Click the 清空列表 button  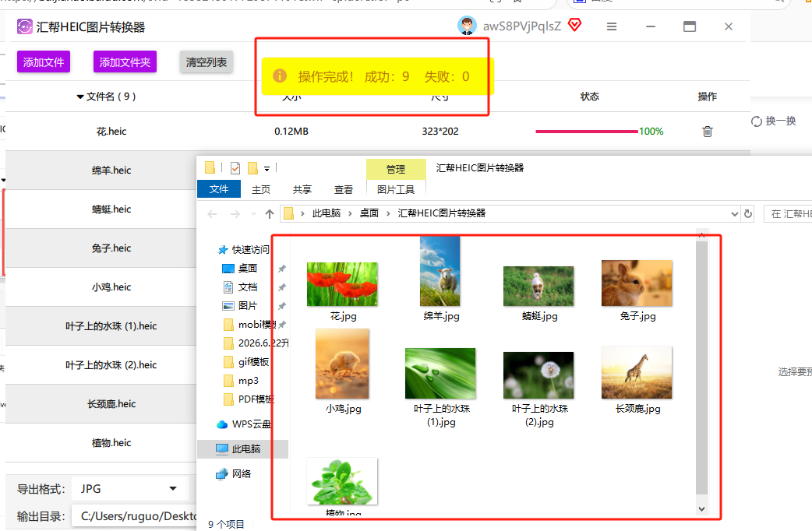tap(207, 62)
